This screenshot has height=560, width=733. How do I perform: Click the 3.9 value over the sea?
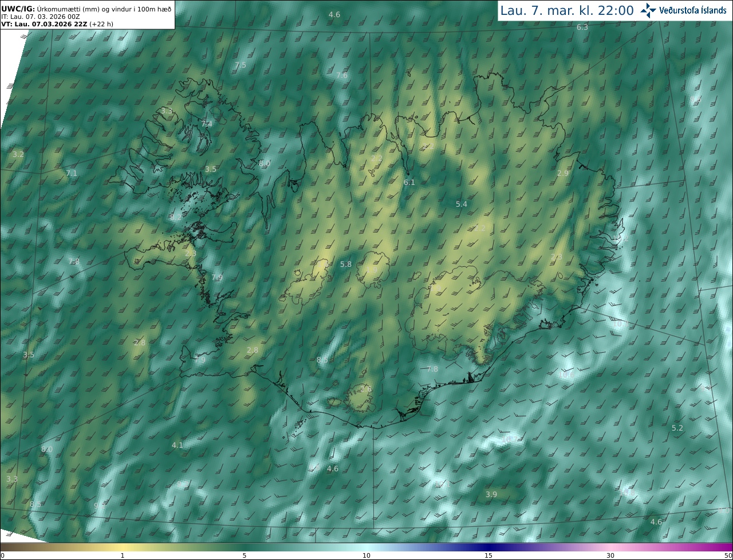tap(491, 495)
